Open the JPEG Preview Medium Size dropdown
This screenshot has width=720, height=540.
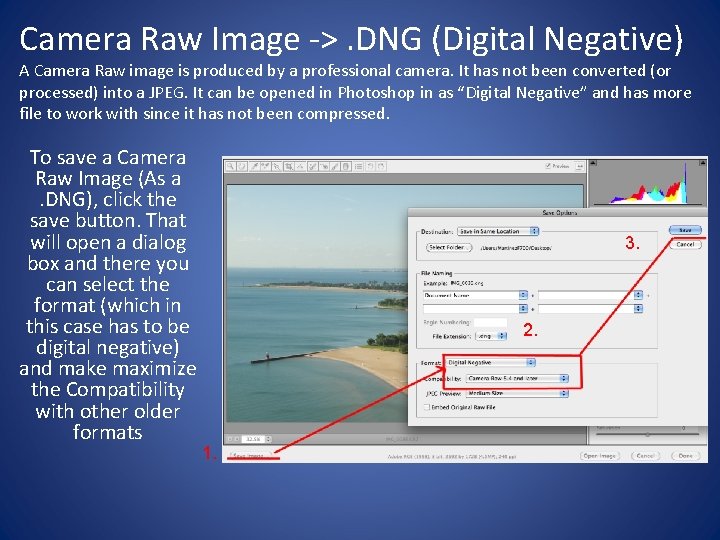[x=518, y=394]
